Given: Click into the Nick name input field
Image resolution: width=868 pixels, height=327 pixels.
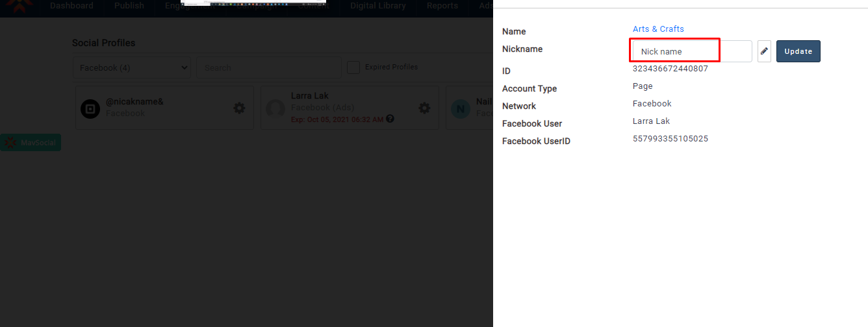Looking at the screenshot, I should click(x=691, y=51).
